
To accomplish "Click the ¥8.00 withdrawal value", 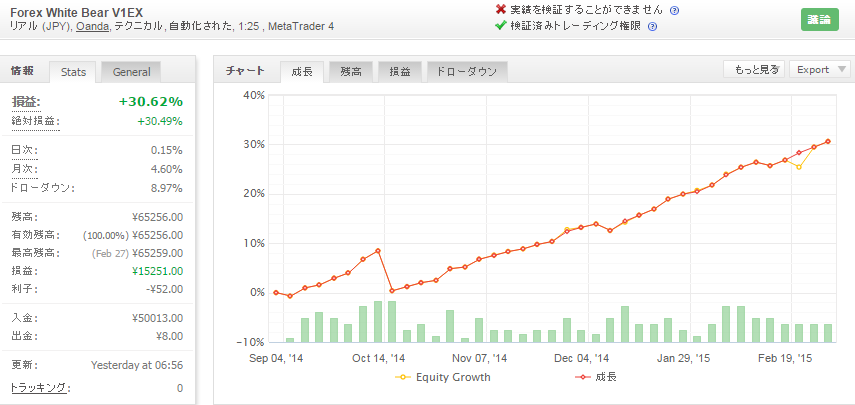I will 168,336.
